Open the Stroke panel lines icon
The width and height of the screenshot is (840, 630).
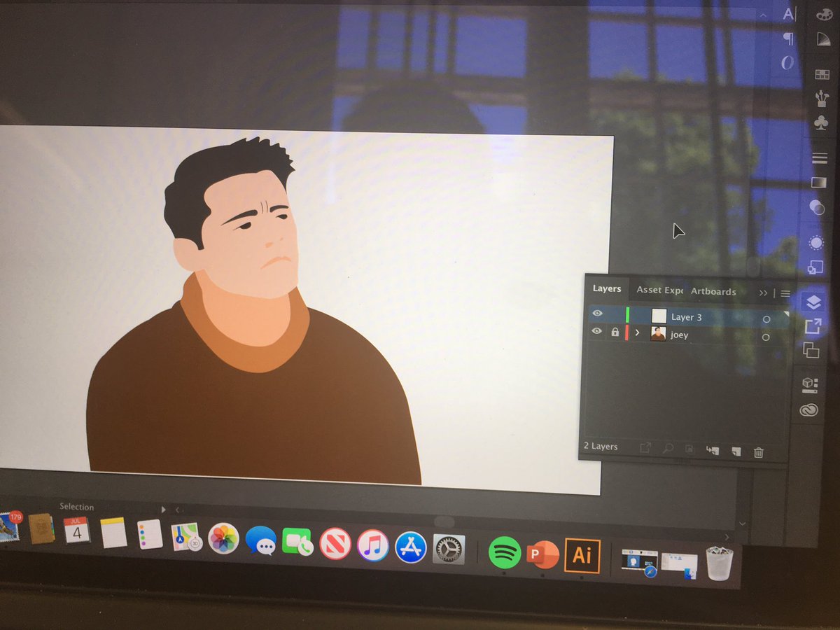[x=819, y=159]
